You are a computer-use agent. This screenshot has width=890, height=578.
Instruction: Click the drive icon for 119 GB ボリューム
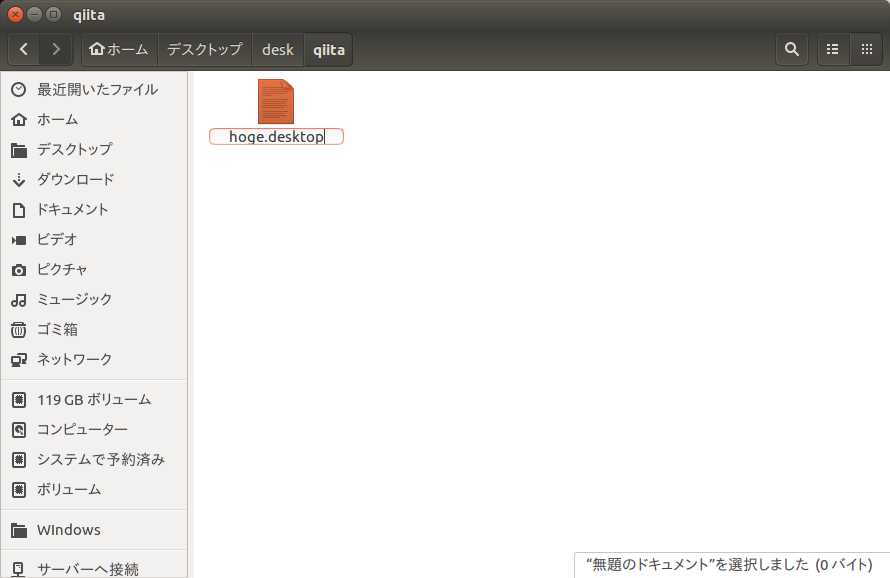point(19,400)
